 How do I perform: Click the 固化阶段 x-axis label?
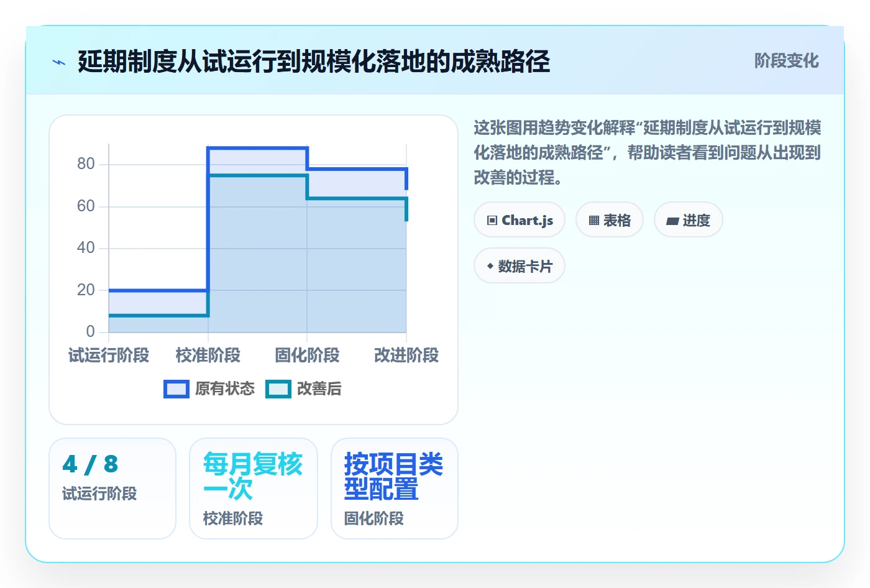click(x=307, y=356)
